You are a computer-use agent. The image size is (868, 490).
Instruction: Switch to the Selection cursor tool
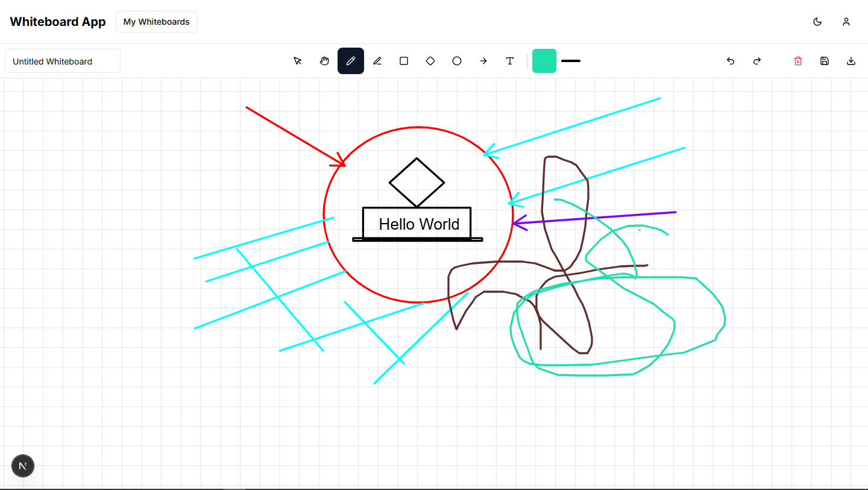[298, 61]
